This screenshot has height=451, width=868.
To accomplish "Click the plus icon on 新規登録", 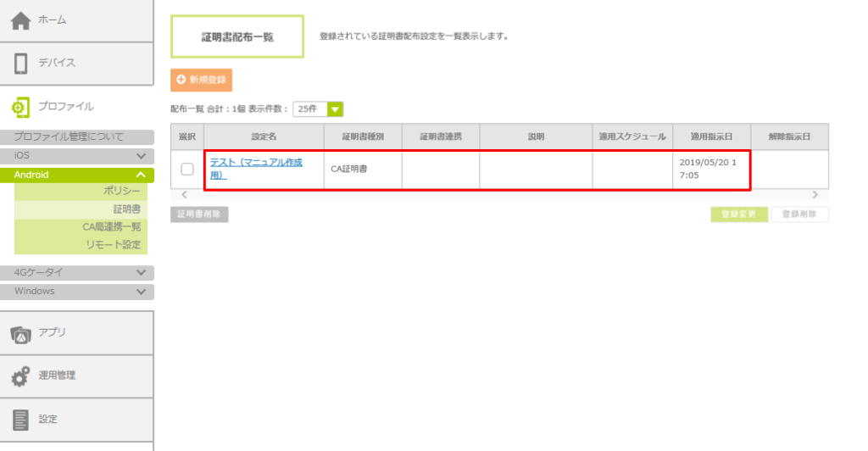I will click(181, 80).
